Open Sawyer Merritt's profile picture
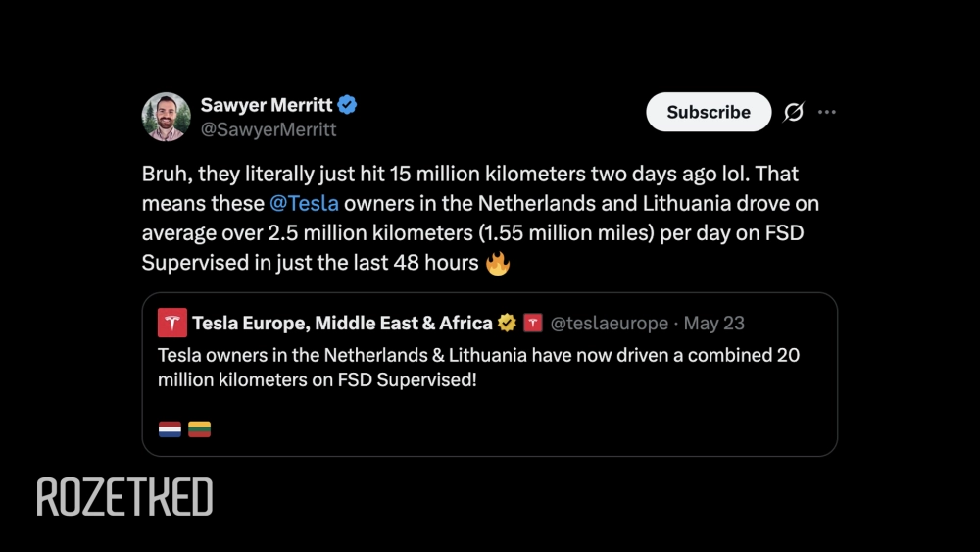 (x=167, y=117)
